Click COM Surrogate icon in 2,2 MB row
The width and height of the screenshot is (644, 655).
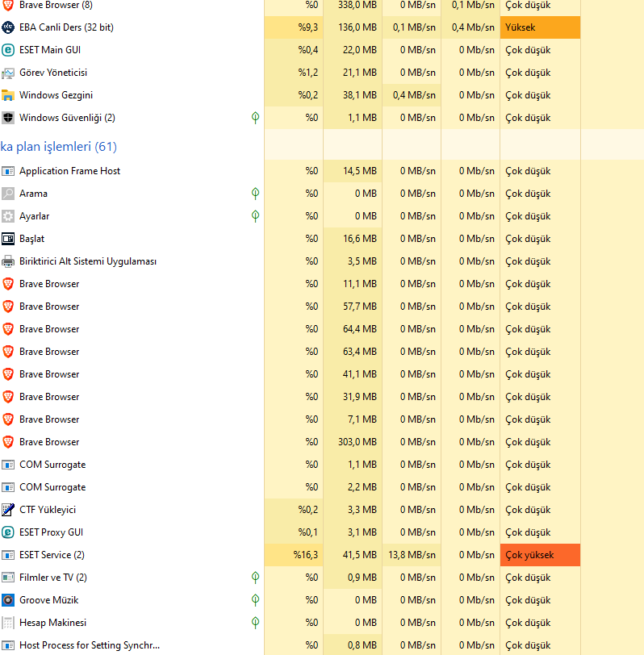coord(8,487)
